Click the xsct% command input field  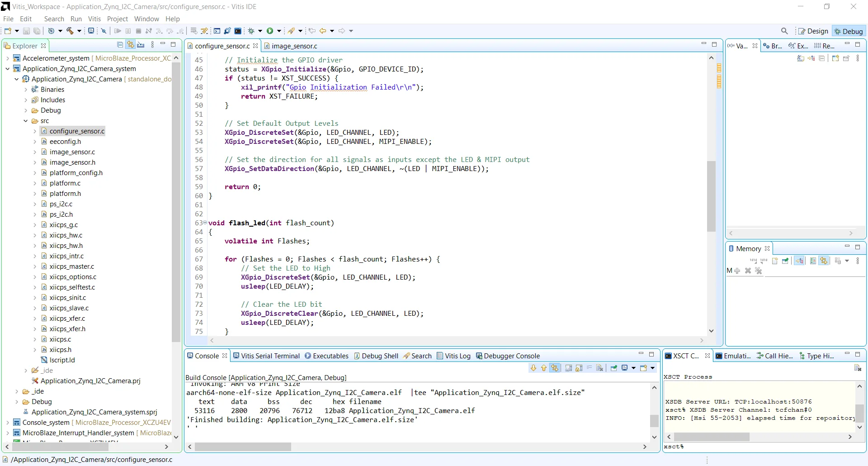pos(764,447)
